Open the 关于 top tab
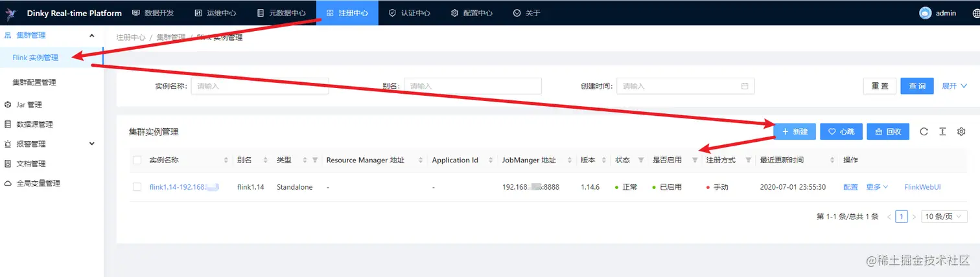This screenshot has height=277, width=980. pyautogui.click(x=526, y=13)
